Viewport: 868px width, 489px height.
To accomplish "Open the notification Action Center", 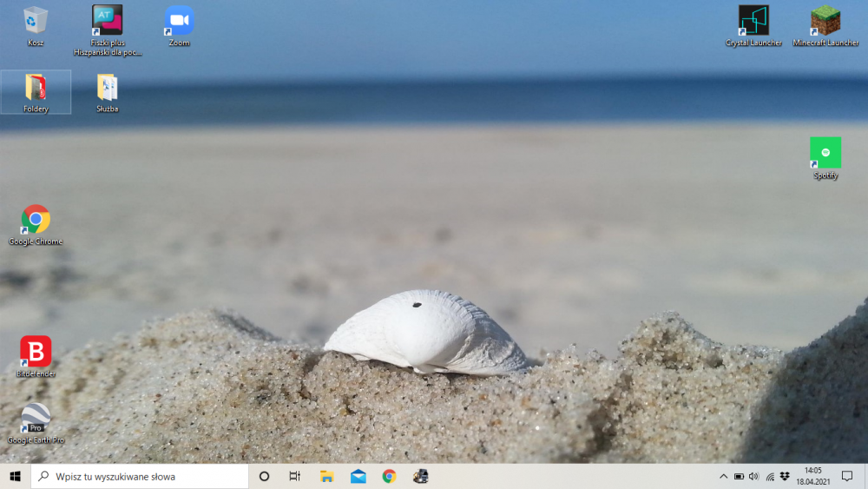I will click(x=847, y=476).
